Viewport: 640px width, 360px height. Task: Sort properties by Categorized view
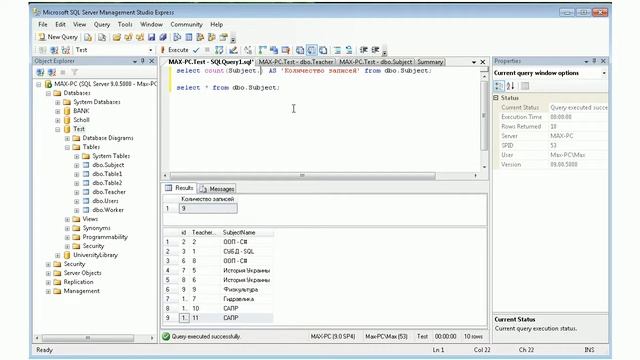pyautogui.click(x=499, y=86)
